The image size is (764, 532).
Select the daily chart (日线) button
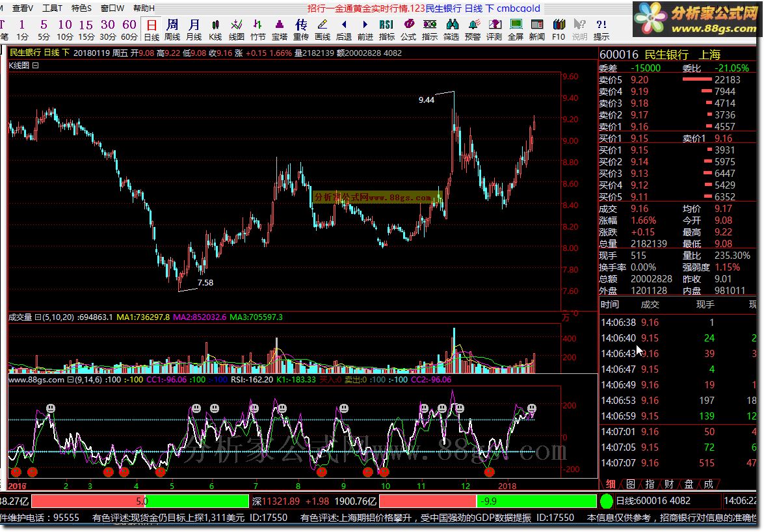151,29
